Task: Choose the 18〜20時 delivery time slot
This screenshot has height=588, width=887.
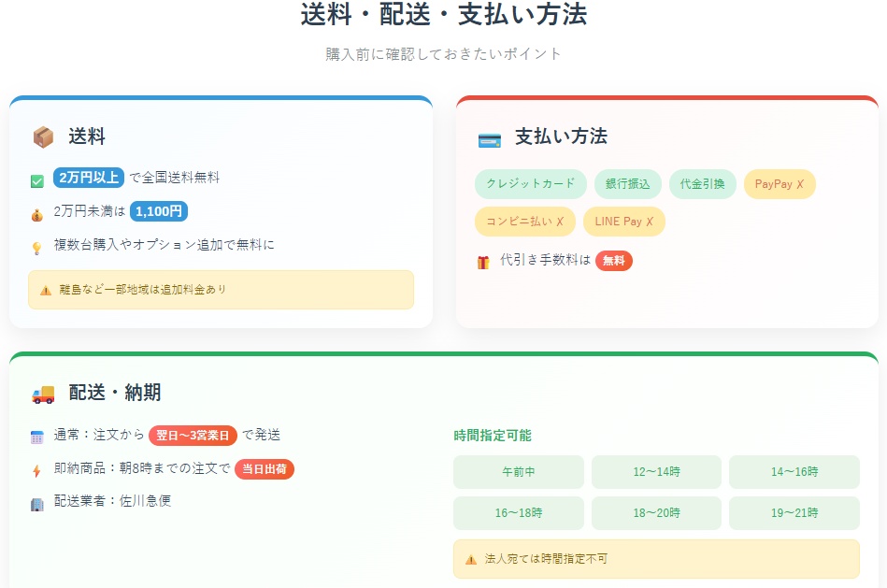Action: click(656, 513)
